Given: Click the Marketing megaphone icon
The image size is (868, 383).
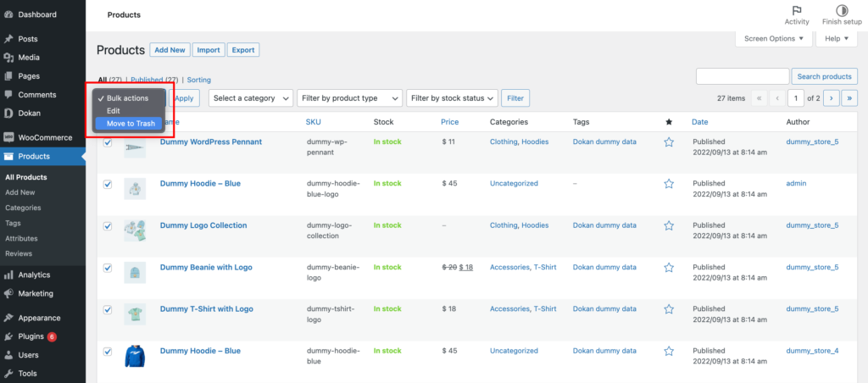Looking at the screenshot, I should (8, 294).
